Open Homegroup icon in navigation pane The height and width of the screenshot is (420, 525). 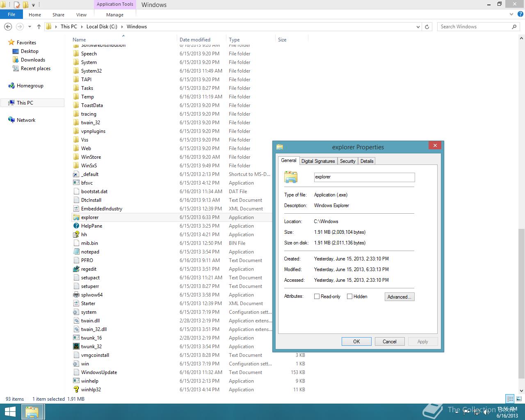tap(11, 86)
